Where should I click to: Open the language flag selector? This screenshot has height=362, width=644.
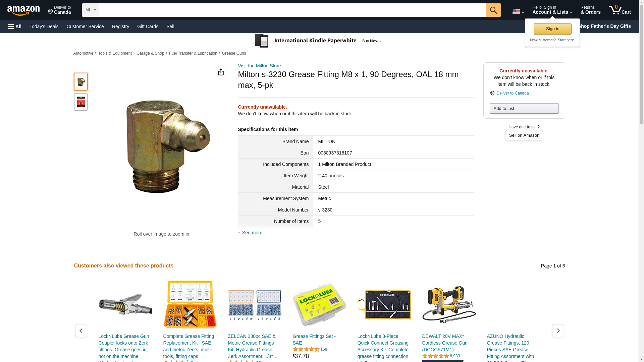pyautogui.click(x=518, y=11)
